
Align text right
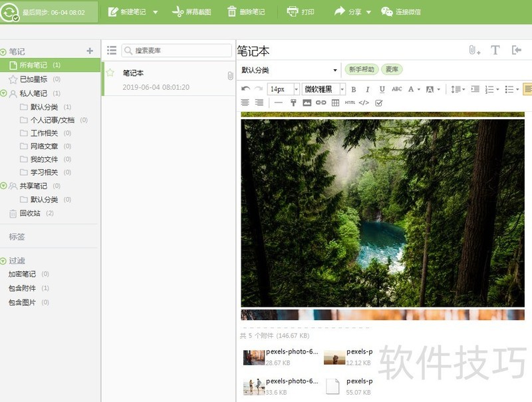[x=259, y=102]
